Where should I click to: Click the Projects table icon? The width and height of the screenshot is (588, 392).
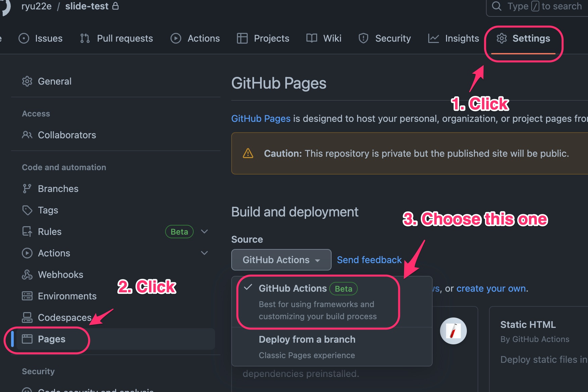[x=242, y=38]
